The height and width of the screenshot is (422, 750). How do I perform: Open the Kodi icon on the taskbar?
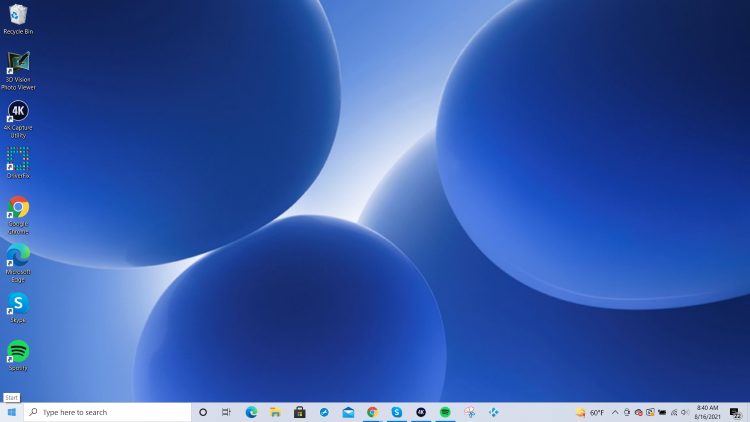(x=494, y=412)
